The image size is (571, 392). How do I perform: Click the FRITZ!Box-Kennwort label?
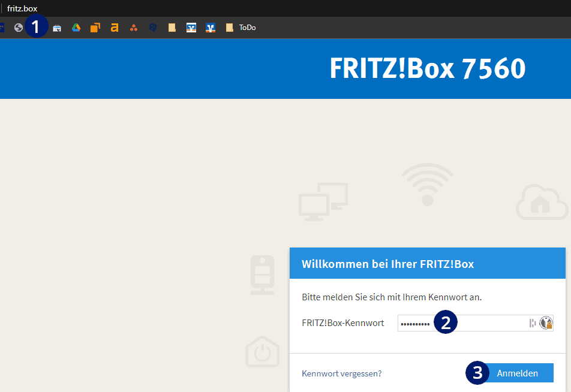[x=343, y=323]
